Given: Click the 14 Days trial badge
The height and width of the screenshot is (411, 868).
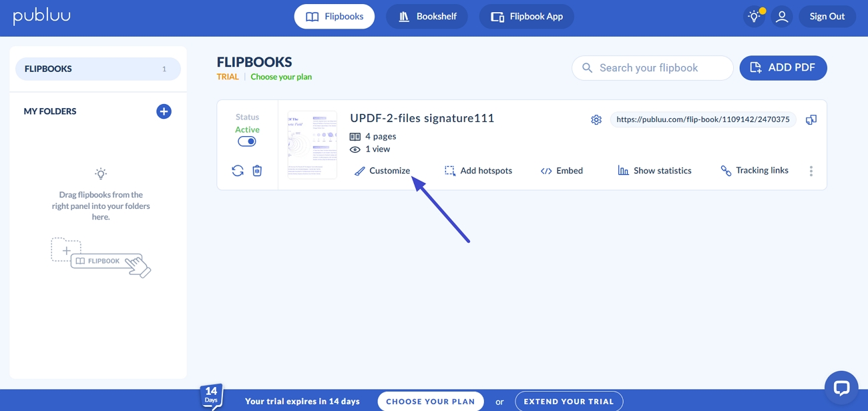Looking at the screenshot, I should (x=211, y=396).
